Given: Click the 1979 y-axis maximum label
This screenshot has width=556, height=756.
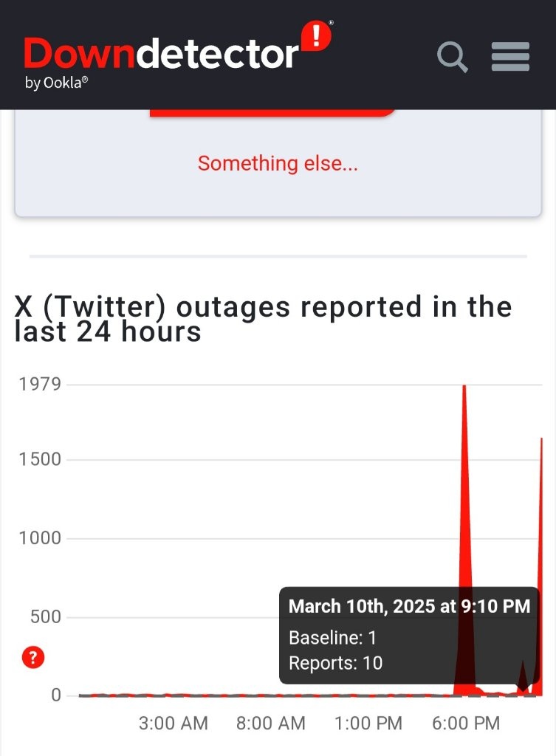Looking at the screenshot, I should [40, 384].
